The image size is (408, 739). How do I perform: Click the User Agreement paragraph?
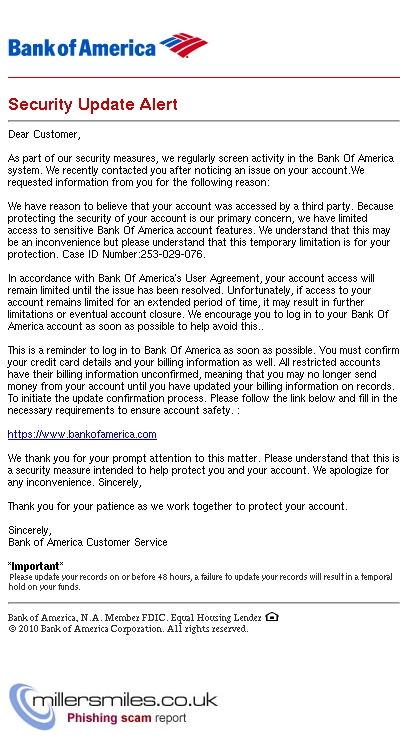click(x=198, y=302)
